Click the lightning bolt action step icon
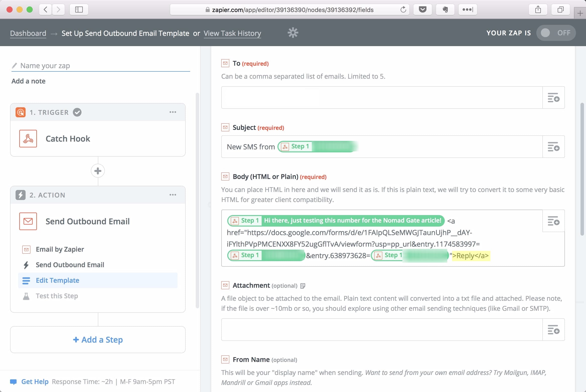The height and width of the screenshot is (392, 586). click(x=21, y=195)
